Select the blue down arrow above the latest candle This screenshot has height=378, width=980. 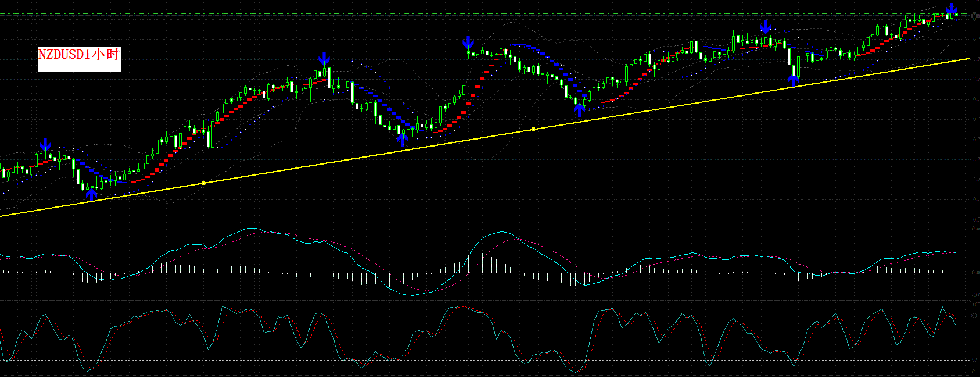pyautogui.click(x=951, y=8)
